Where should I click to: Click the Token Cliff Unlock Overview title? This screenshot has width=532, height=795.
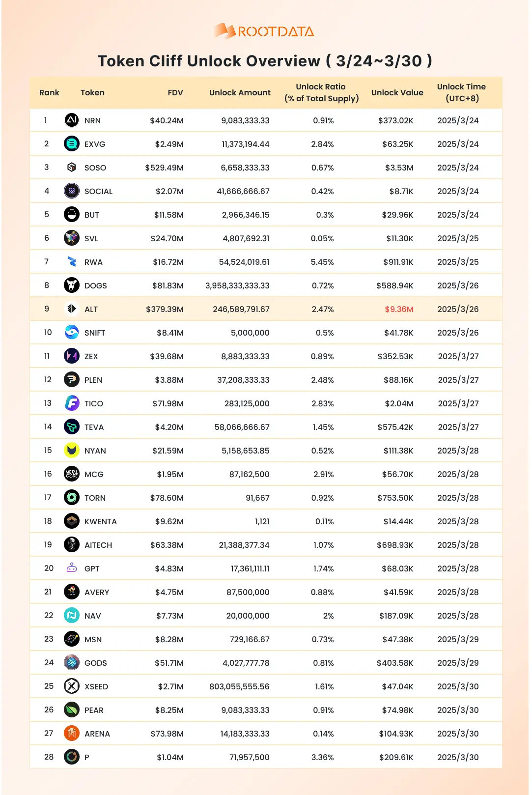(x=265, y=61)
